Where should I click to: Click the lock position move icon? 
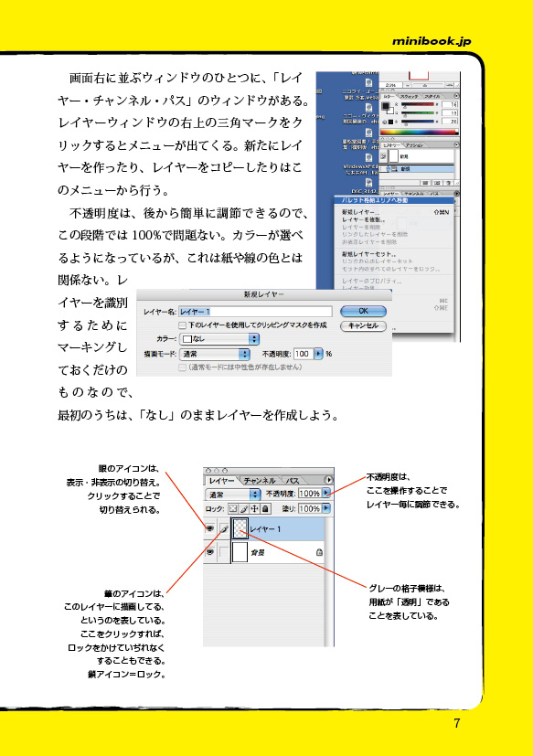[255, 508]
